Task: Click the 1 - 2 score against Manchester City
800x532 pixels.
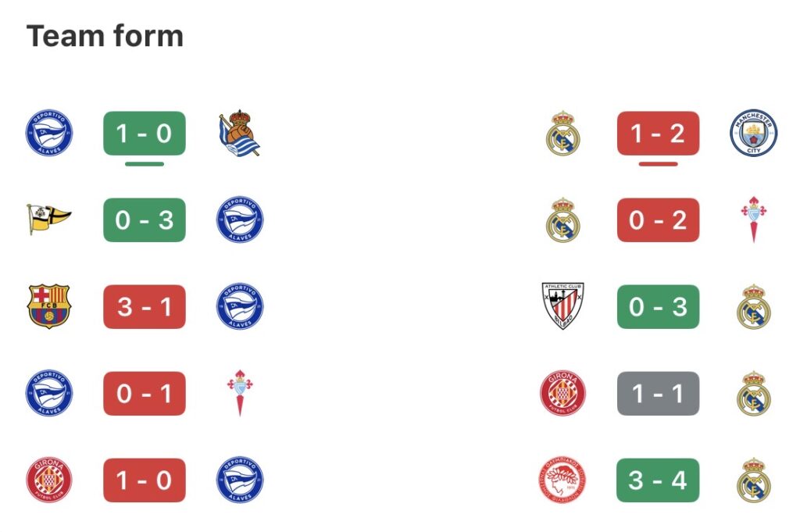Action: pos(658,134)
